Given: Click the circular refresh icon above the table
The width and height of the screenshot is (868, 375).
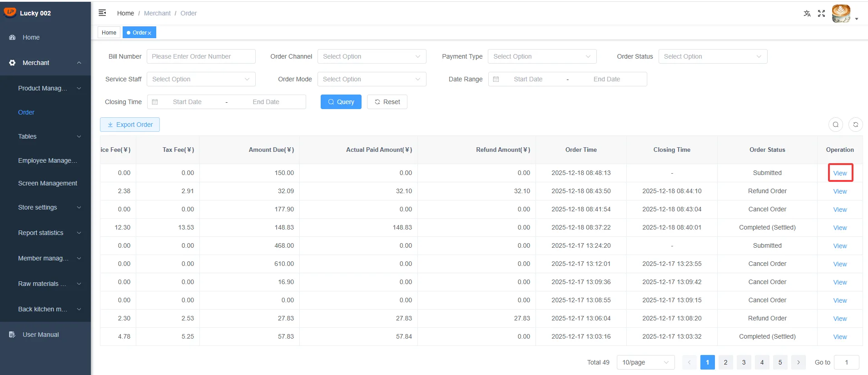Looking at the screenshot, I should [x=856, y=125].
